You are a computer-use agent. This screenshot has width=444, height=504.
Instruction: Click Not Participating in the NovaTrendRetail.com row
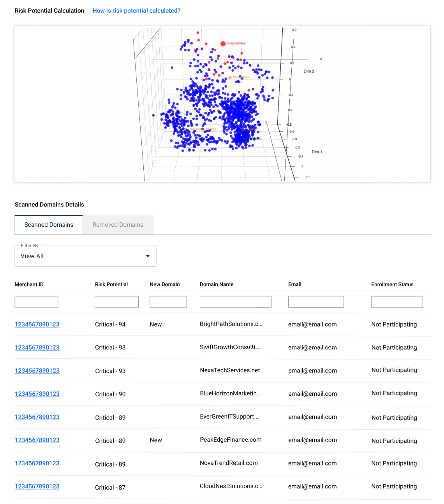tap(394, 463)
